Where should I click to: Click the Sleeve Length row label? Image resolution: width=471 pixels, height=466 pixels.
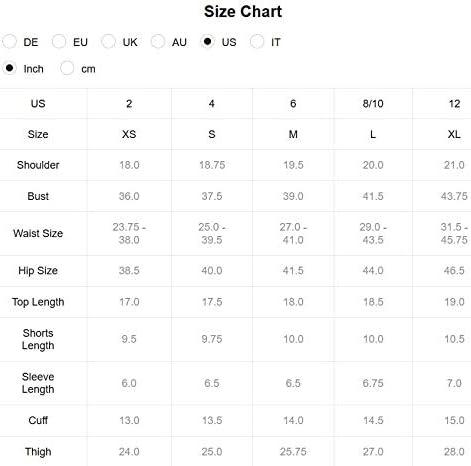(38, 383)
